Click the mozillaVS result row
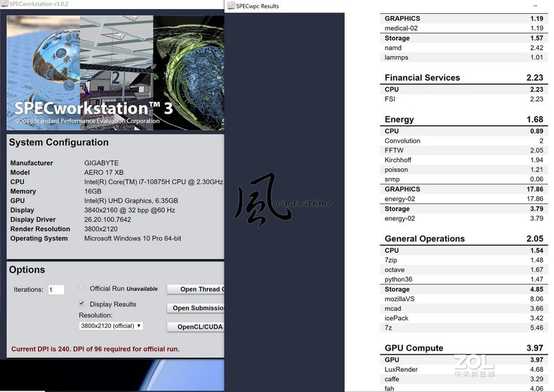 (x=464, y=299)
